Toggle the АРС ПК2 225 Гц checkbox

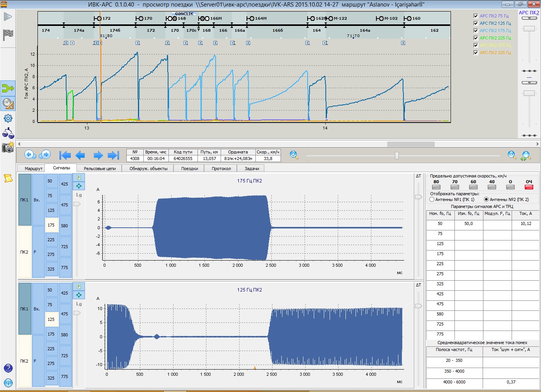point(476,38)
